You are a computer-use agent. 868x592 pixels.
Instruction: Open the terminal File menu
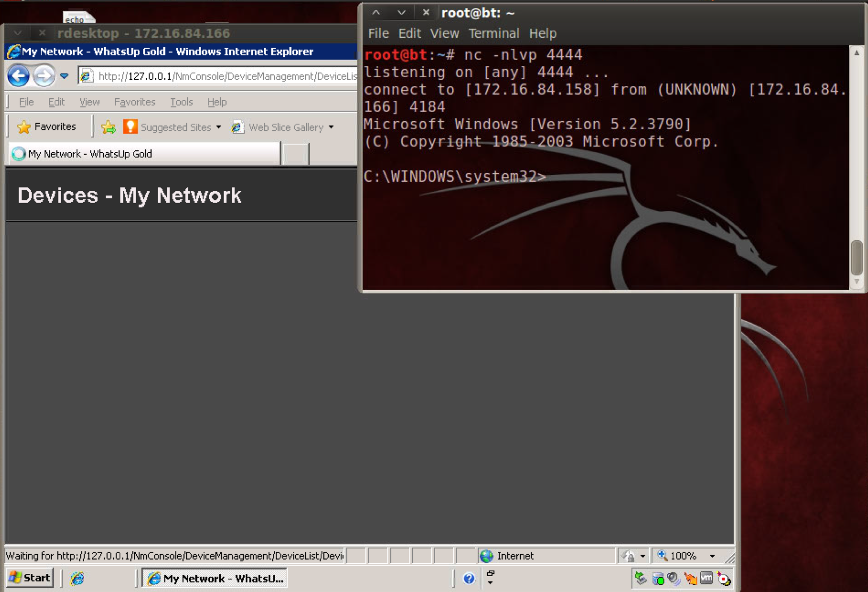click(x=378, y=33)
